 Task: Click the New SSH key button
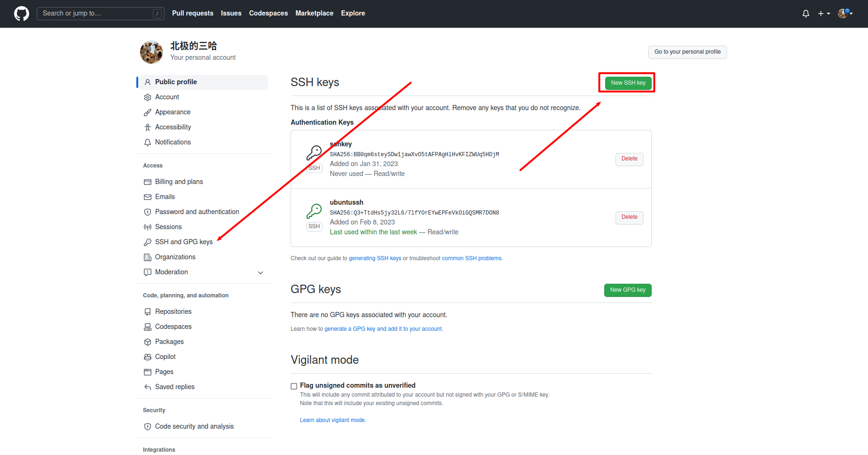click(628, 83)
